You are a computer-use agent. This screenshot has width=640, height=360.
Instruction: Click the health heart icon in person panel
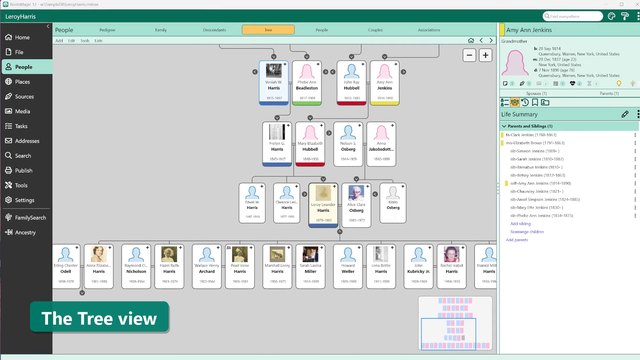572,83
